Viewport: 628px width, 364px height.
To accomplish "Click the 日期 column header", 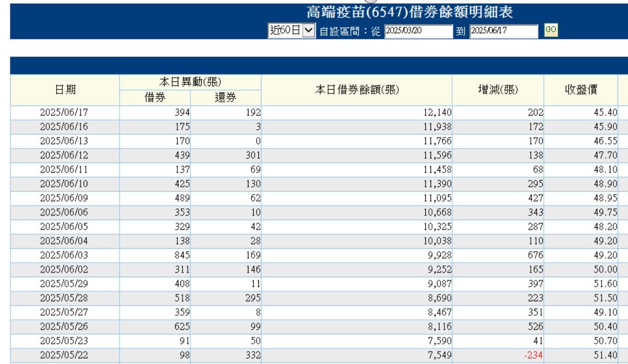I will coord(65,89).
